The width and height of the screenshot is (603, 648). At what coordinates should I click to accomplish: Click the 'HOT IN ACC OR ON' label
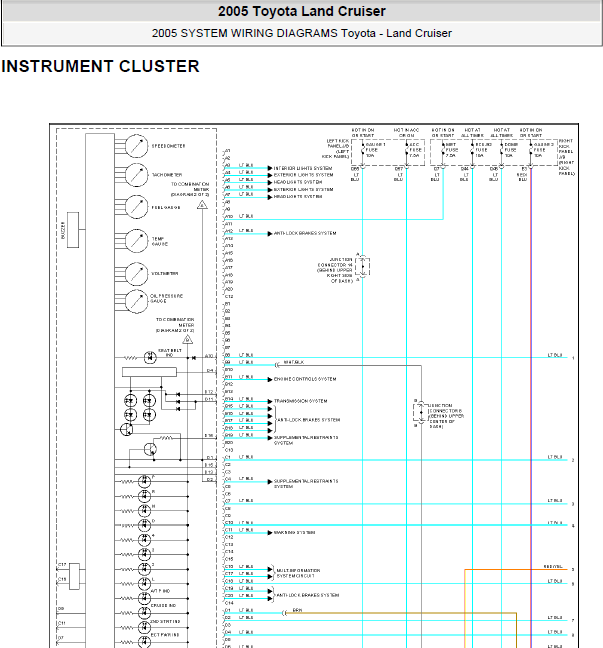pos(406,133)
